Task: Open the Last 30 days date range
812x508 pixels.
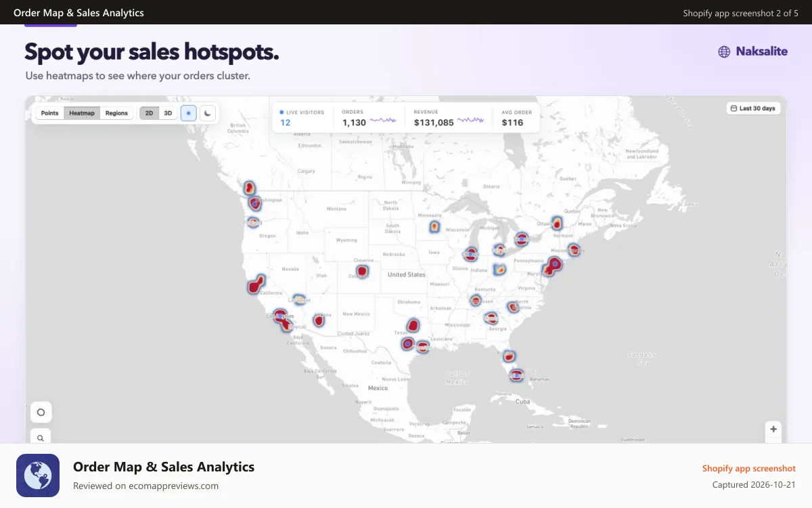Action: click(753, 108)
